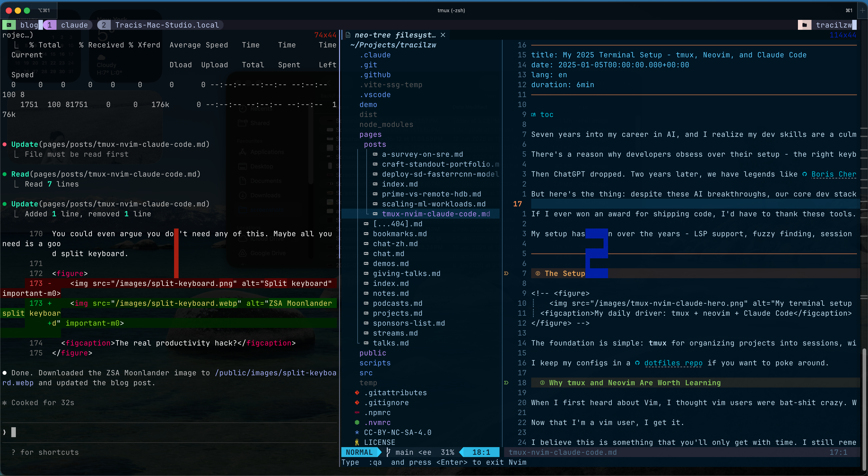Switch to tmux window 2 Tracis-Mac-Studio.local
This screenshot has height=476, width=868.
point(160,25)
